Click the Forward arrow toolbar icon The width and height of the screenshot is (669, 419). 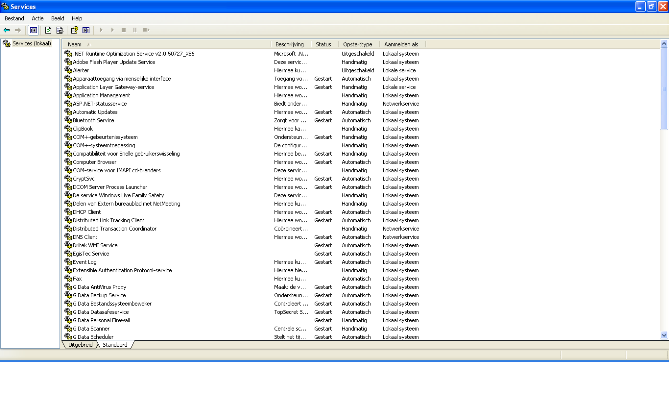pos(18,30)
